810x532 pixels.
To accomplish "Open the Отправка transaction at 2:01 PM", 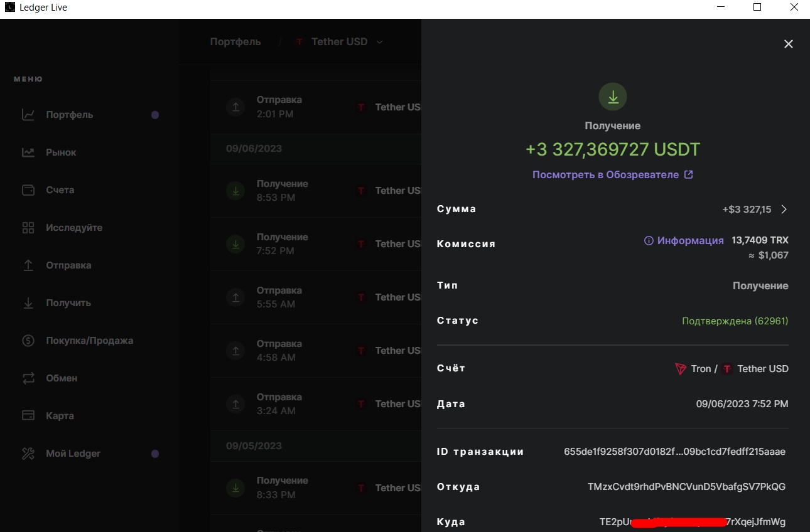I will coord(316,107).
